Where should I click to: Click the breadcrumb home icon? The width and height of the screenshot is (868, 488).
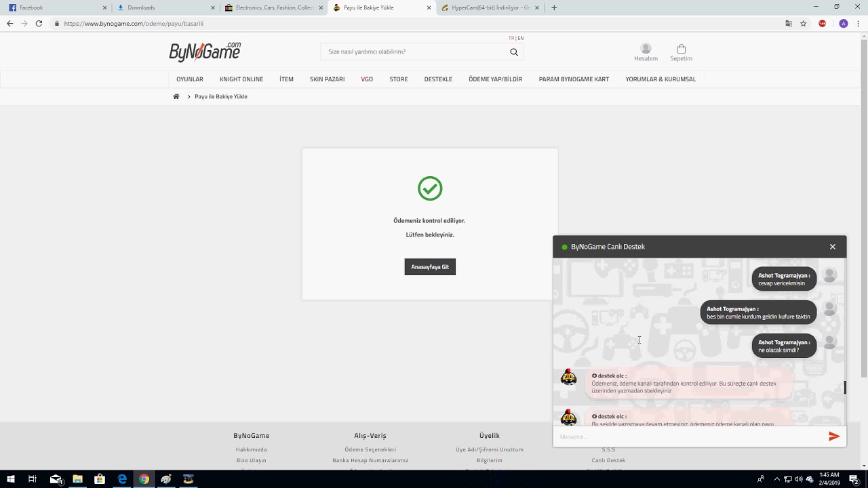176,96
